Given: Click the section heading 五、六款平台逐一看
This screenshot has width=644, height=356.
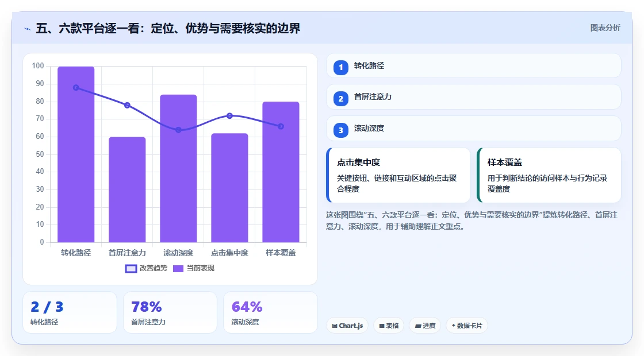Looking at the screenshot, I should [168, 28].
